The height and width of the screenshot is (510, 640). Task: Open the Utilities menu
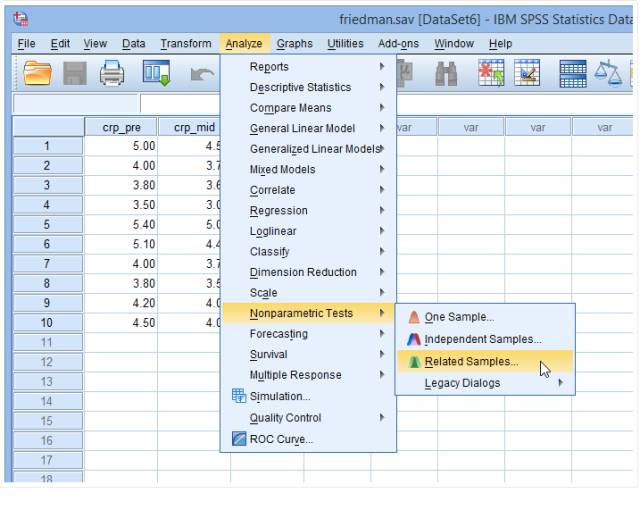(x=345, y=43)
